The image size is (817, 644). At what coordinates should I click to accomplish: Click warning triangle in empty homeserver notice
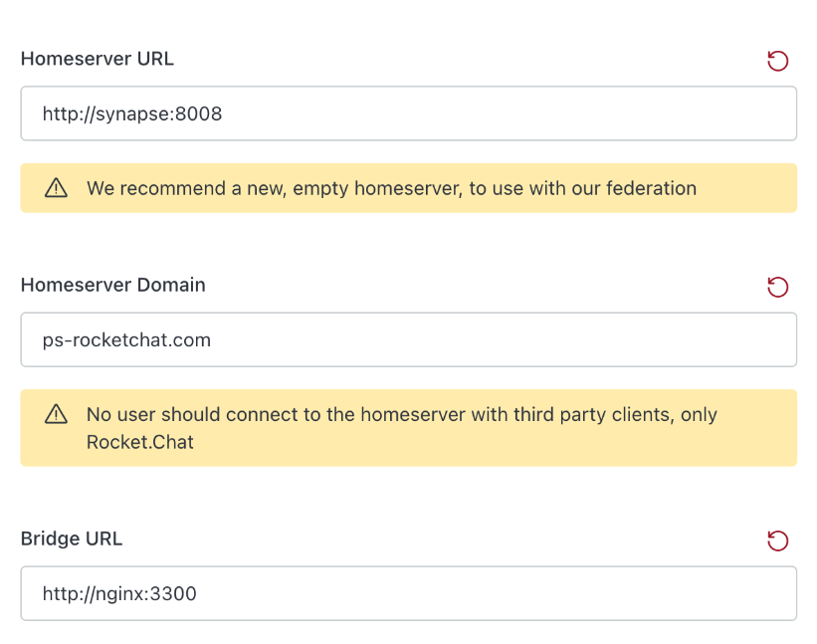pyautogui.click(x=57, y=188)
